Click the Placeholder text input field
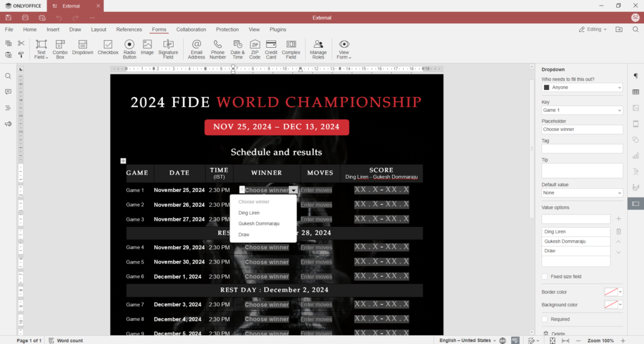Viewport: 644px width, 344px height. (582, 130)
